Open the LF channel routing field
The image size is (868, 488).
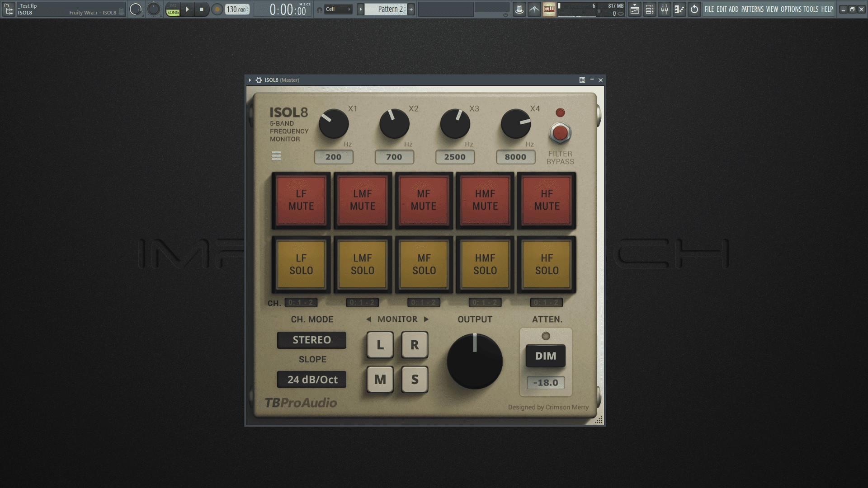click(301, 303)
